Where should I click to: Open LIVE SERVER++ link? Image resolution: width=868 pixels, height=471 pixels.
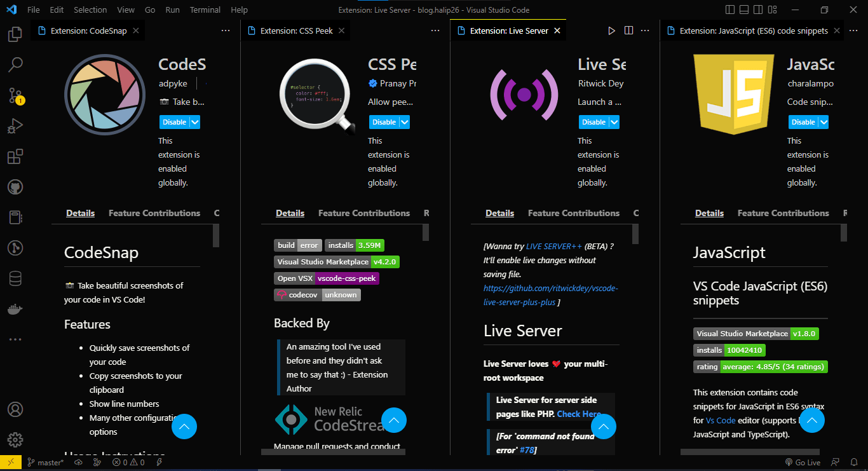(554, 246)
